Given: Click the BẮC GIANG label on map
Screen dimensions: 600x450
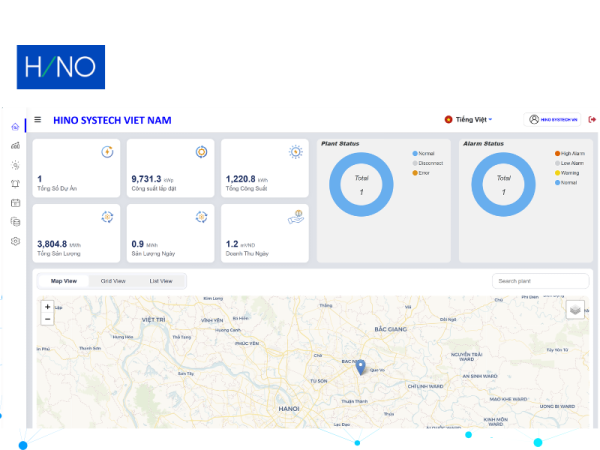Looking at the screenshot, I should [390, 329].
